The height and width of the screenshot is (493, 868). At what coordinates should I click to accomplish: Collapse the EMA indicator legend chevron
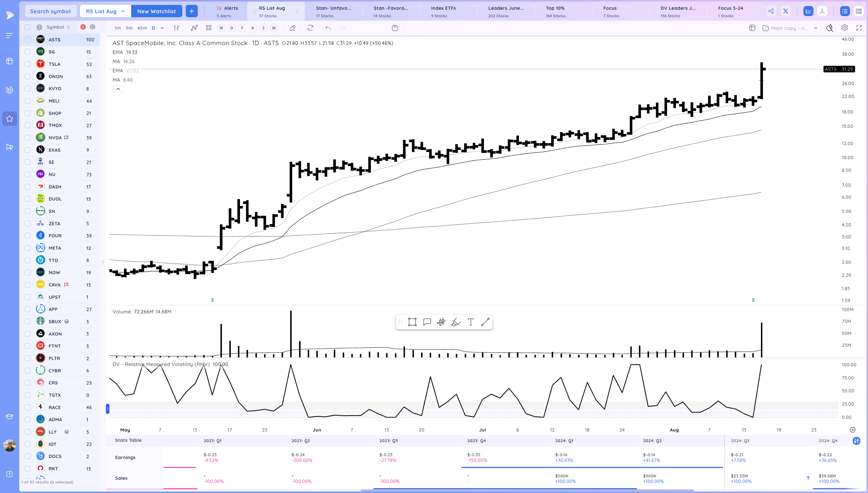click(118, 89)
